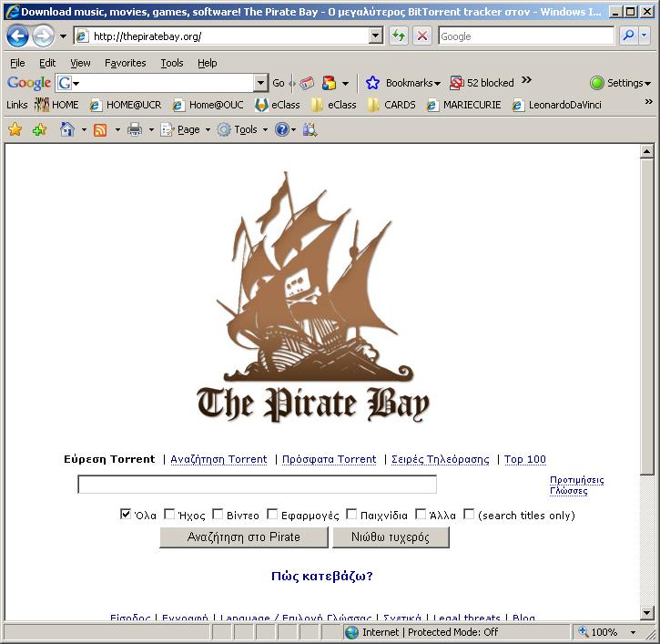The height and width of the screenshot is (644, 660).
Task: Toggle the Παιχνίδια checkbox
Action: 351,514
